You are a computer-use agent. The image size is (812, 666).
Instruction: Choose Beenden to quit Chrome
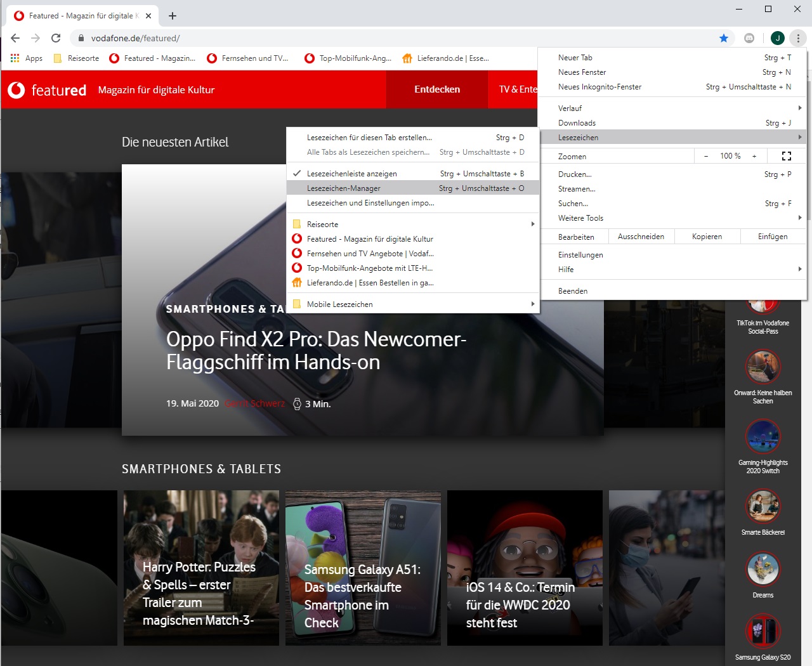coord(672,291)
